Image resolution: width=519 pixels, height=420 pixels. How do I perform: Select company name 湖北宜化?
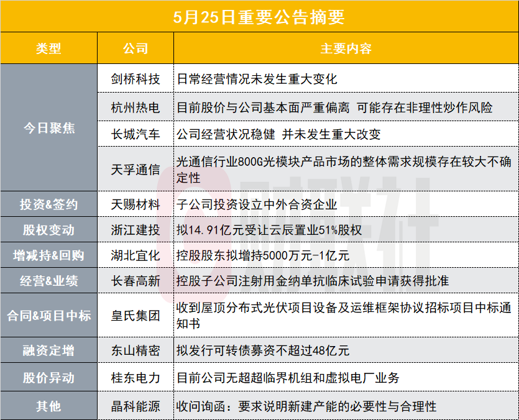tap(135, 255)
